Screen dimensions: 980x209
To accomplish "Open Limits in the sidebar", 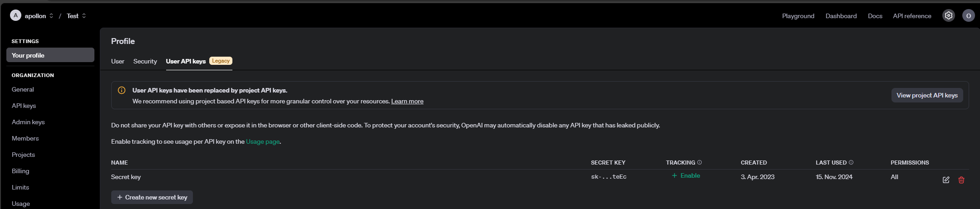I will [20, 187].
